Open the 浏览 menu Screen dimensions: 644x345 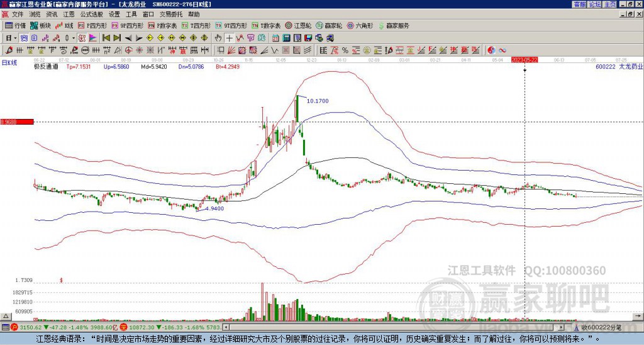35,14
